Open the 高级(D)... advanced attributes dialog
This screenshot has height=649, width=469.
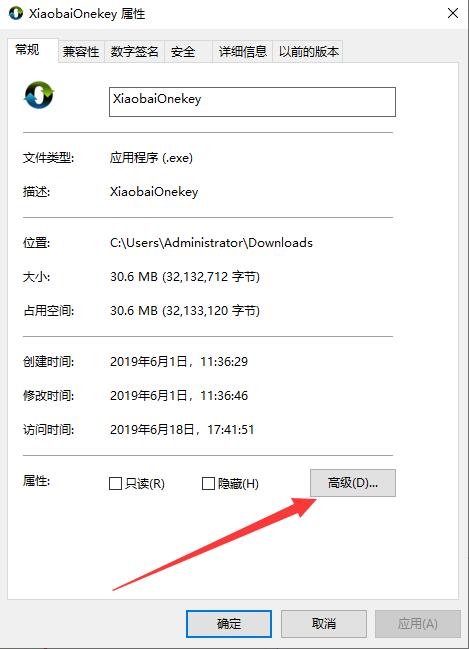353,483
